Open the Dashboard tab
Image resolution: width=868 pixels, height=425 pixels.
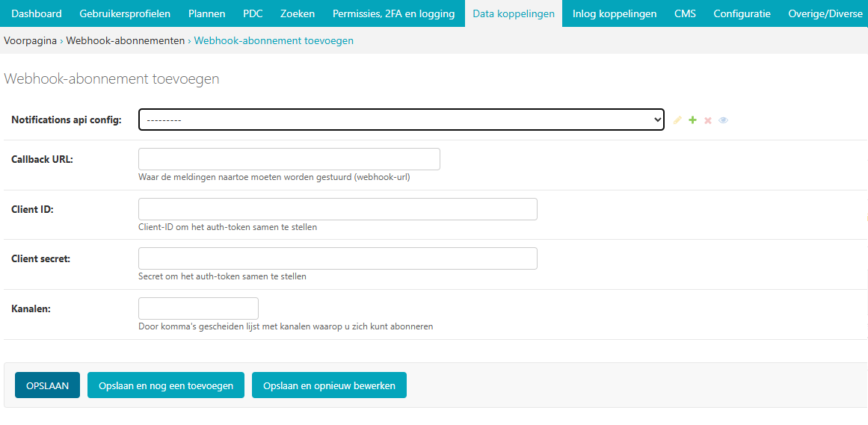click(37, 13)
